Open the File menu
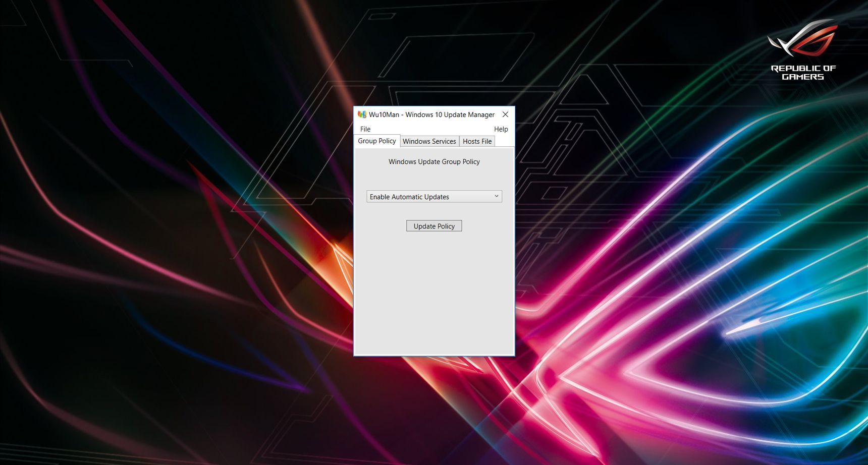The width and height of the screenshot is (868, 465). click(365, 129)
